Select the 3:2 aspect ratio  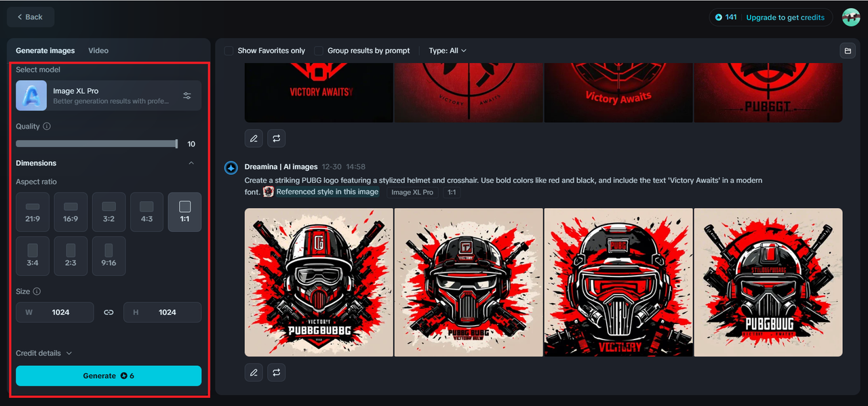tap(108, 212)
